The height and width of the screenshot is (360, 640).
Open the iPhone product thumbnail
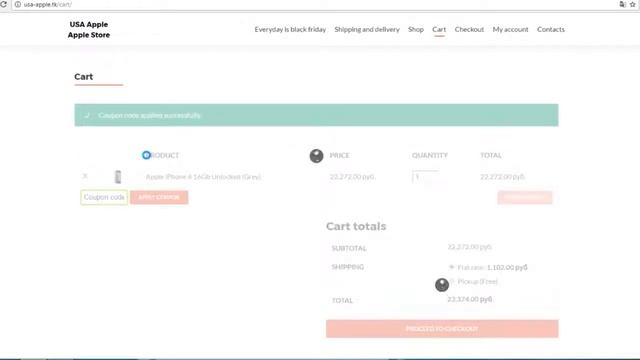118,177
